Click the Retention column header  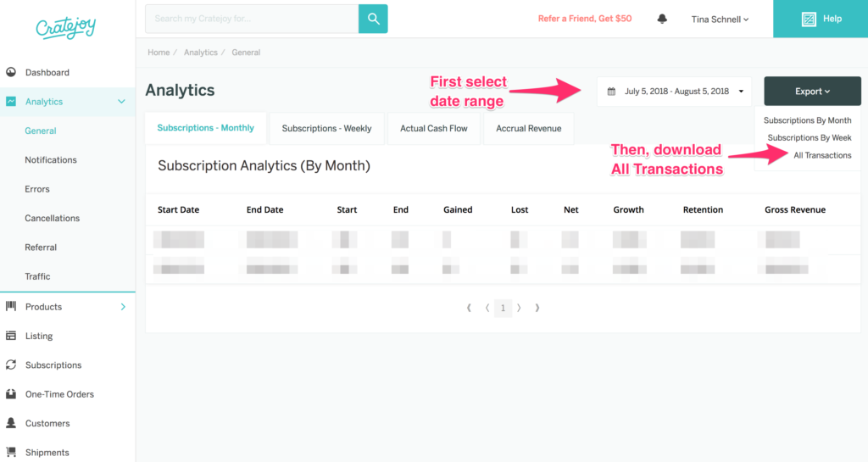(x=703, y=209)
